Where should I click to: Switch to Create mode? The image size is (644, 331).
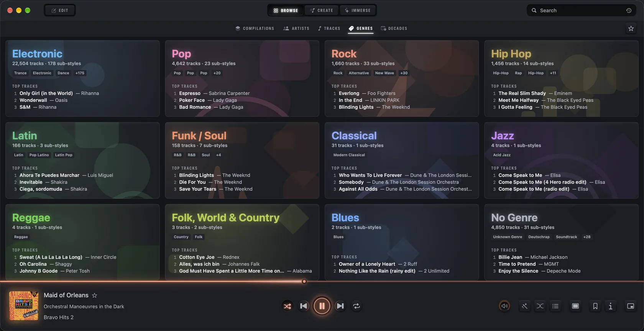[322, 10]
